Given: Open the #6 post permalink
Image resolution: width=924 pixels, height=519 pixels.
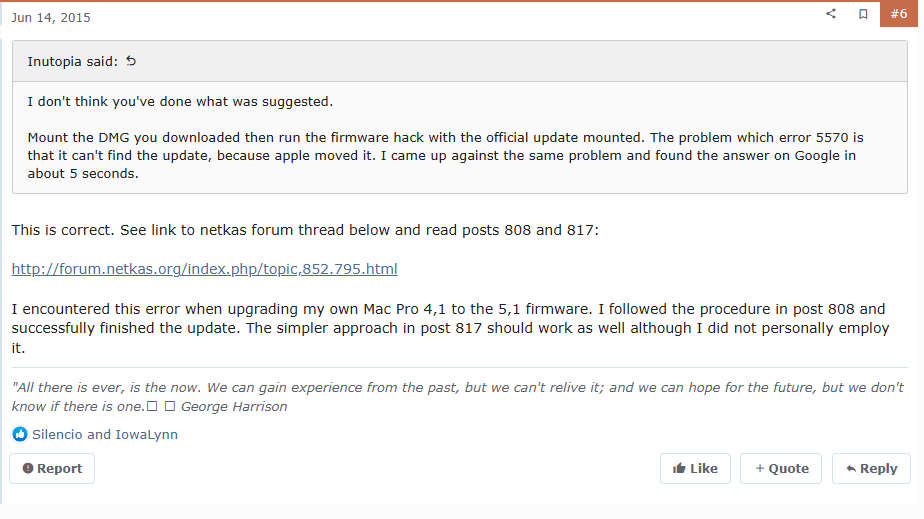Looking at the screenshot, I should tap(899, 14).
